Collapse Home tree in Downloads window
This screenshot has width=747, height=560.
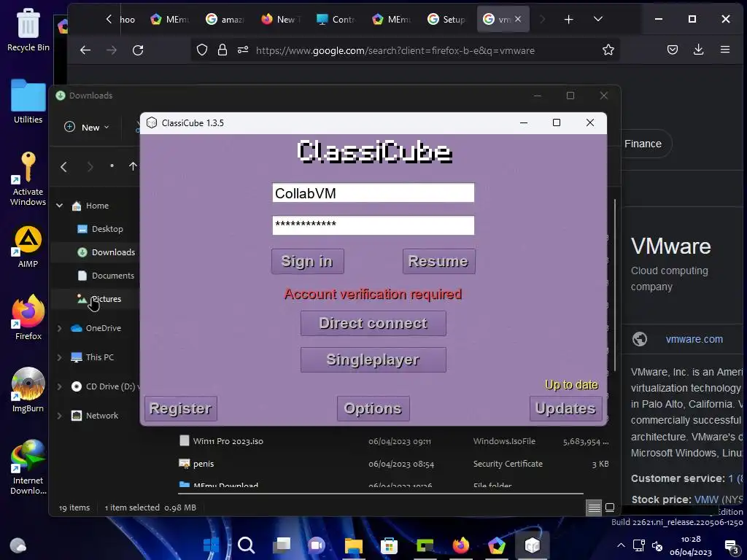coord(60,206)
